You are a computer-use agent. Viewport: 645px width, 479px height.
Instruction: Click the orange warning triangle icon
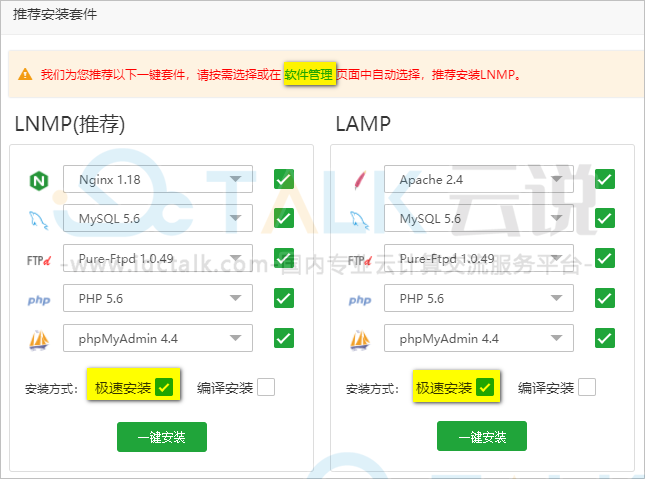point(25,74)
